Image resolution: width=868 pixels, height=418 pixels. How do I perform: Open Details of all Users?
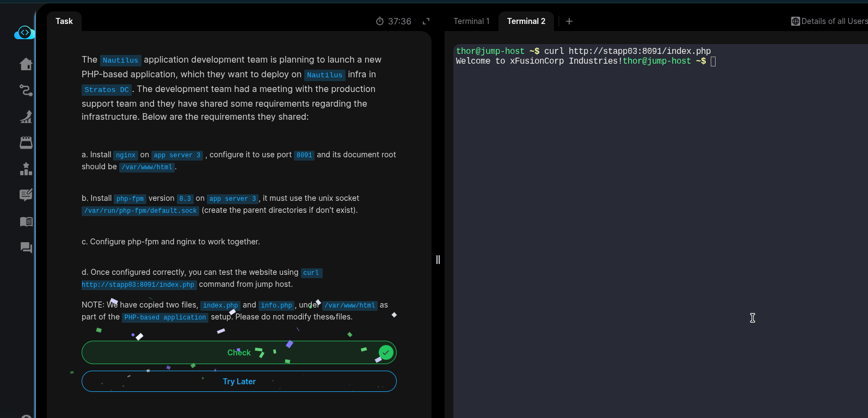pos(834,21)
